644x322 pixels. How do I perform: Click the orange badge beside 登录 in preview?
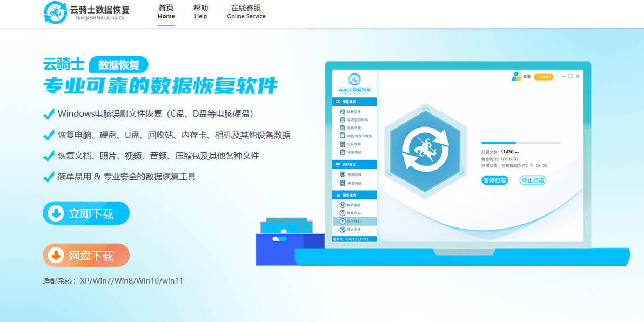[x=544, y=77]
